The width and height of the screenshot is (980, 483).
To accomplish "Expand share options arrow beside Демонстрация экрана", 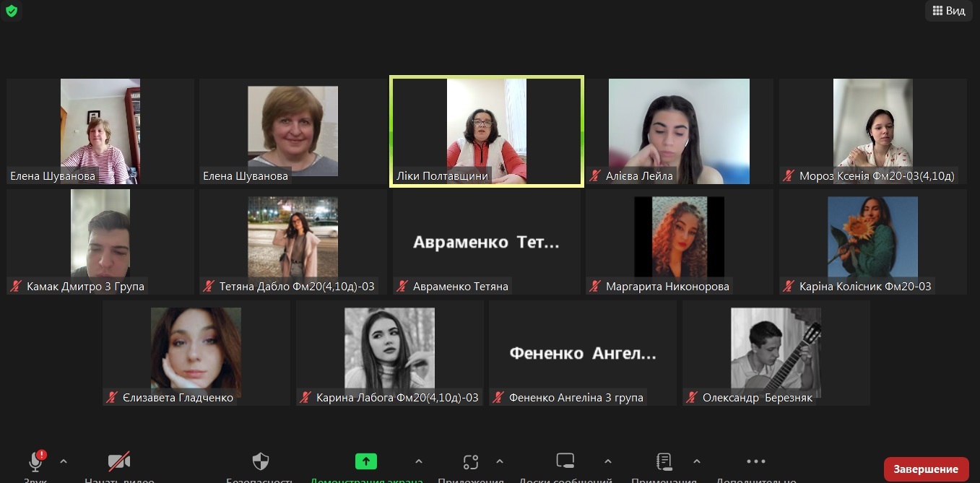I will point(419,461).
